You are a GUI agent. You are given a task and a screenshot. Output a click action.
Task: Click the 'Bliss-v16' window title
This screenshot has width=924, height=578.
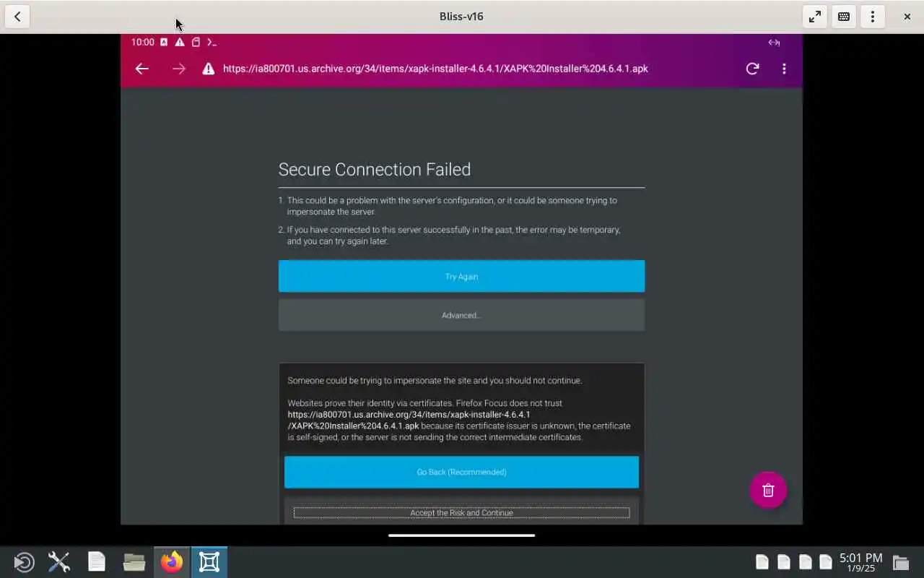point(461,17)
